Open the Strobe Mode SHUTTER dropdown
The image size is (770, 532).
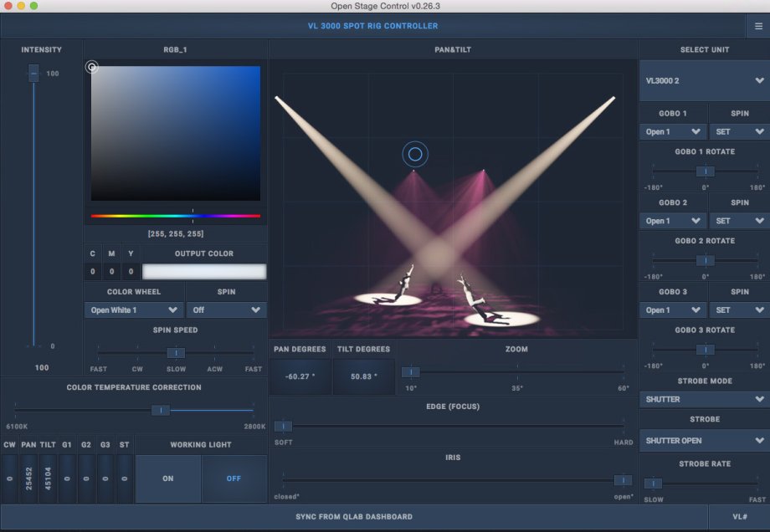[x=704, y=400]
